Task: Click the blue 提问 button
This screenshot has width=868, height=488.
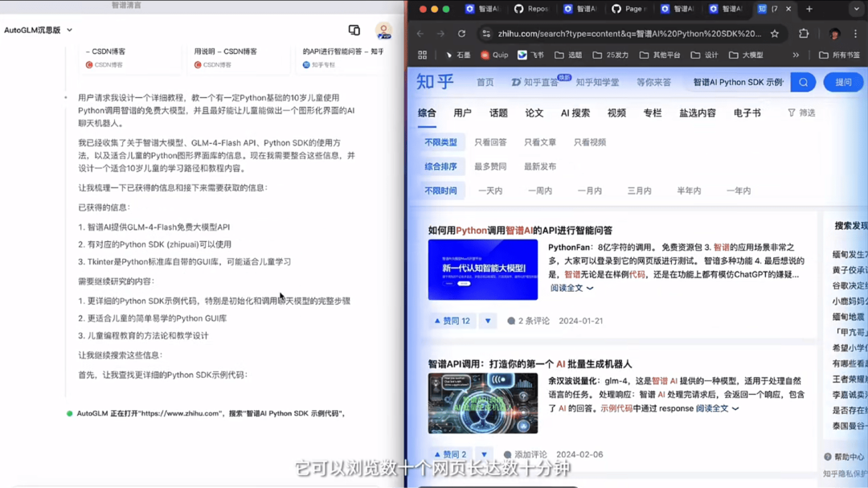Action: click(844, 82)
